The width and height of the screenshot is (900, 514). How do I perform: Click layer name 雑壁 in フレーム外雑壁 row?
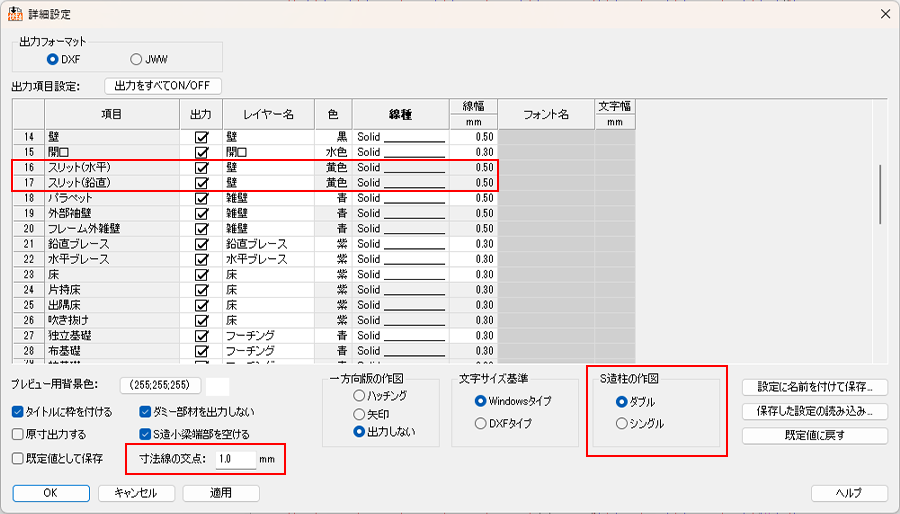pos(269,229)
